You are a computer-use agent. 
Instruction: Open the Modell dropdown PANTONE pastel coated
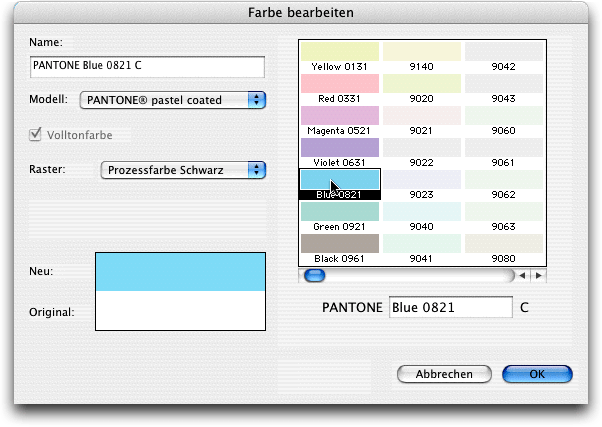[x=173, y=100]
